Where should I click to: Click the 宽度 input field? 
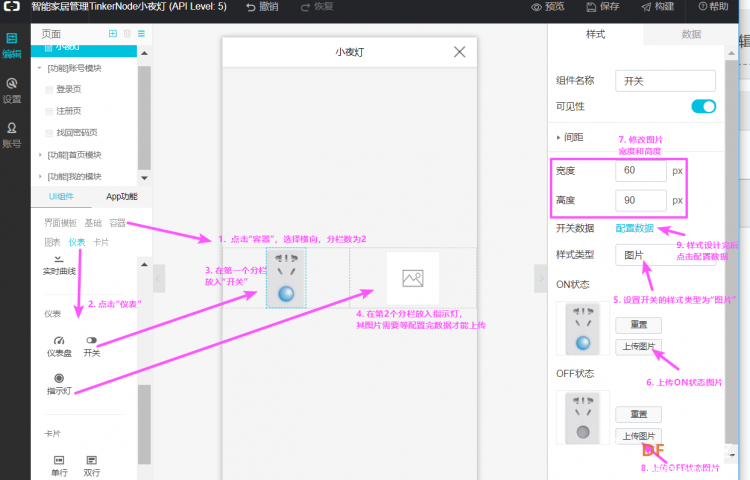click(x=641, y=171)
